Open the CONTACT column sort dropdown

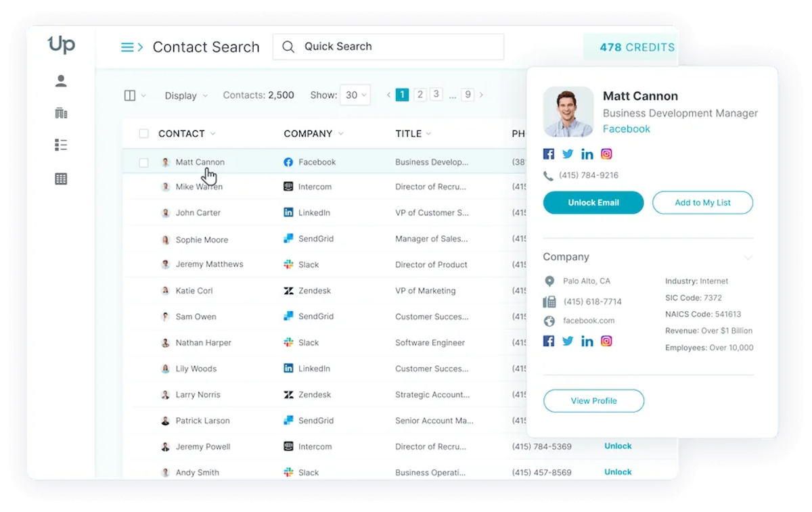pos(212,134)
